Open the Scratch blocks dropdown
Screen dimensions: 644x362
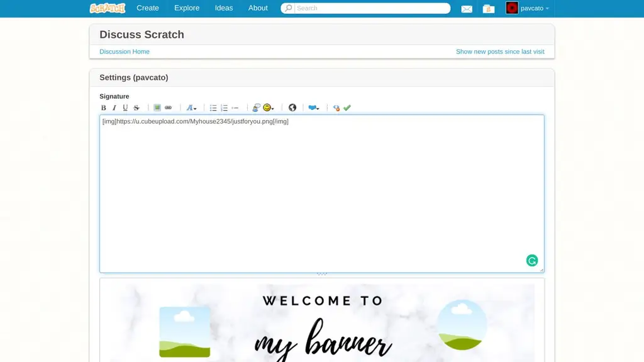click(x=314, y=107)
